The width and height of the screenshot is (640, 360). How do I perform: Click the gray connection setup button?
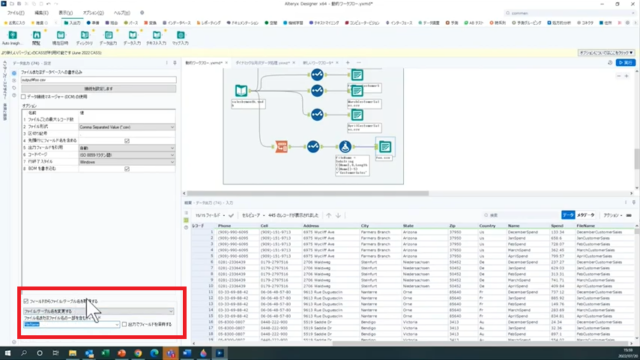tap(99, 89)
